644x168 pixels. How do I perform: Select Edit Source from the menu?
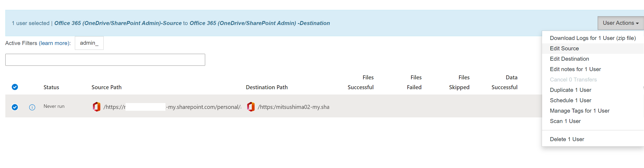(564, 48)
